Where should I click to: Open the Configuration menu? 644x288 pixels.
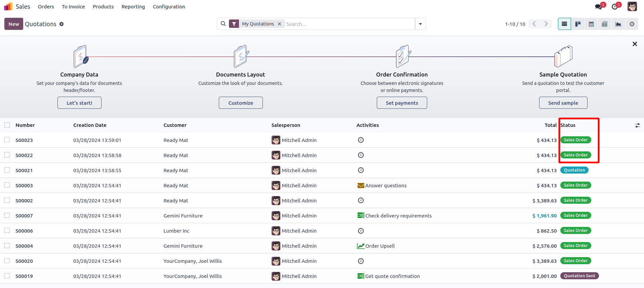point(169,7)
